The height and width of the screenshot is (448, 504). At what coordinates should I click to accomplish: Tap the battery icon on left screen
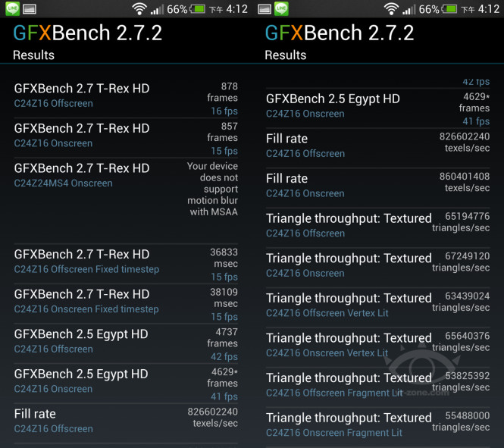[197, 9]
